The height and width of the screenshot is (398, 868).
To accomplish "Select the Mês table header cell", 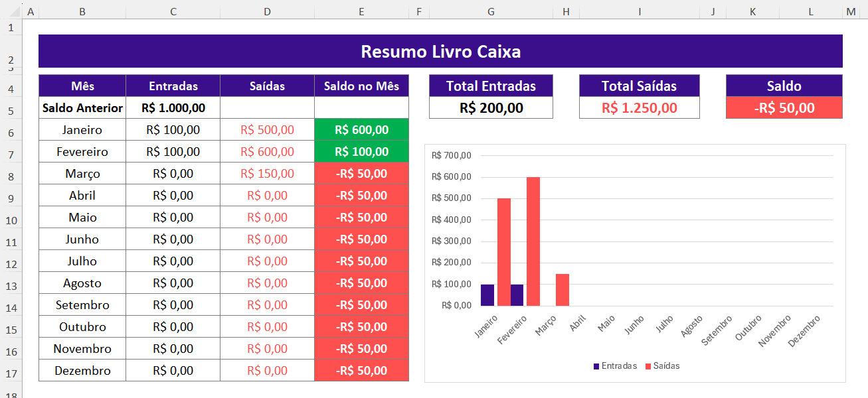I will click(82, 86).
